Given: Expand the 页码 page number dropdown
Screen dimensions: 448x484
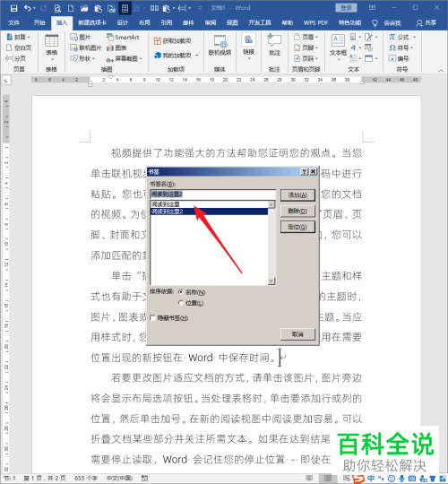Looking at the screenshot, I should pos(317,58).
